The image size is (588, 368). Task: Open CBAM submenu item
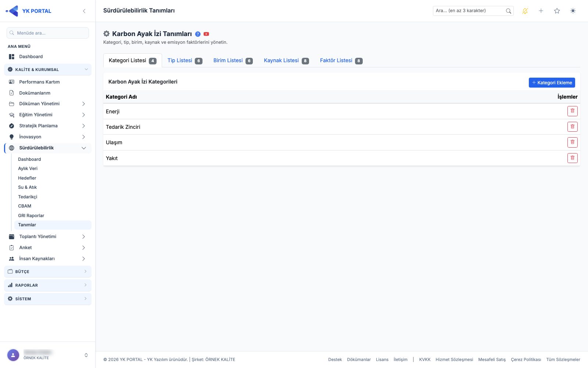tap(53, 206)
